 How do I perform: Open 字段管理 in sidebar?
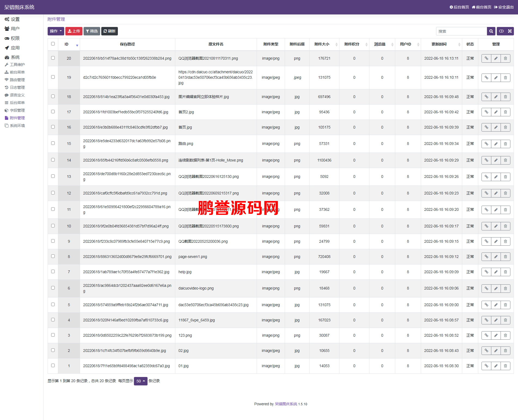point(15,111)
